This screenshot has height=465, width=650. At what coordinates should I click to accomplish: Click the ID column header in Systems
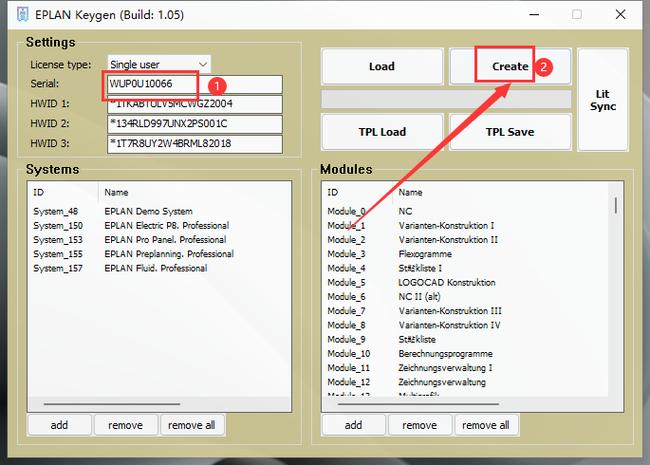pyautogui.click(x=63, y=192)
